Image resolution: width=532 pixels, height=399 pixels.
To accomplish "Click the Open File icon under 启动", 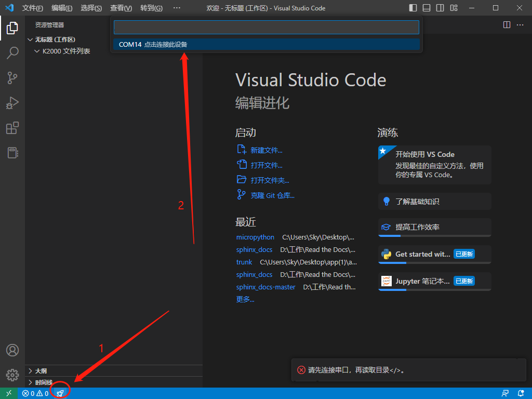I will [242, 165].
